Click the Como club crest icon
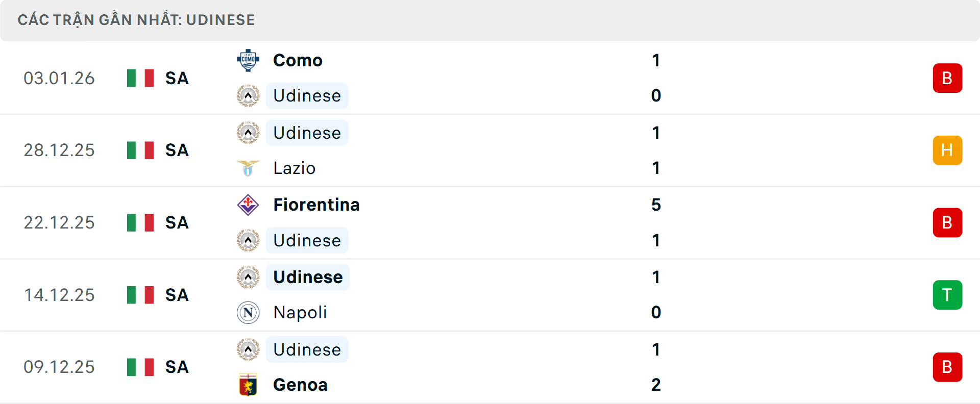Image resolution: width=980 pixels, height=404 pixels. (x=248, y=60)
